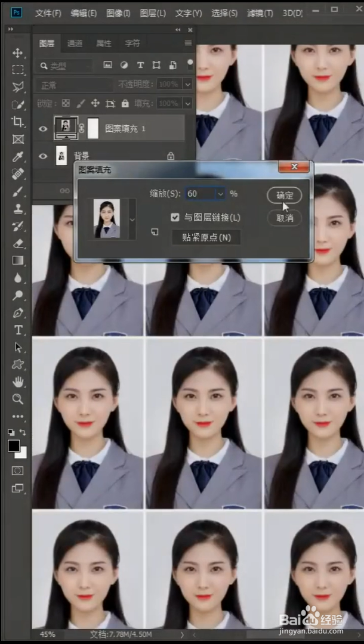Open the Layers panel options menu
This screenshot has width=364, height=644.
coord(188,43)
